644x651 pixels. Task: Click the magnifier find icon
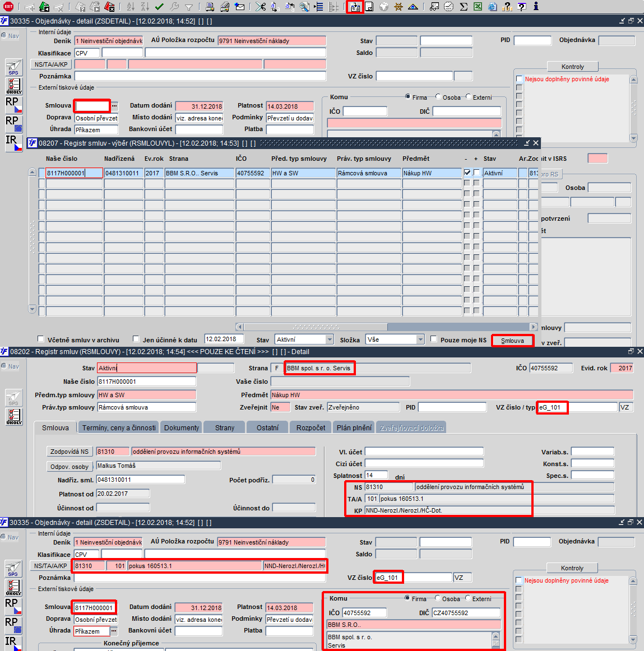point(304,7)
